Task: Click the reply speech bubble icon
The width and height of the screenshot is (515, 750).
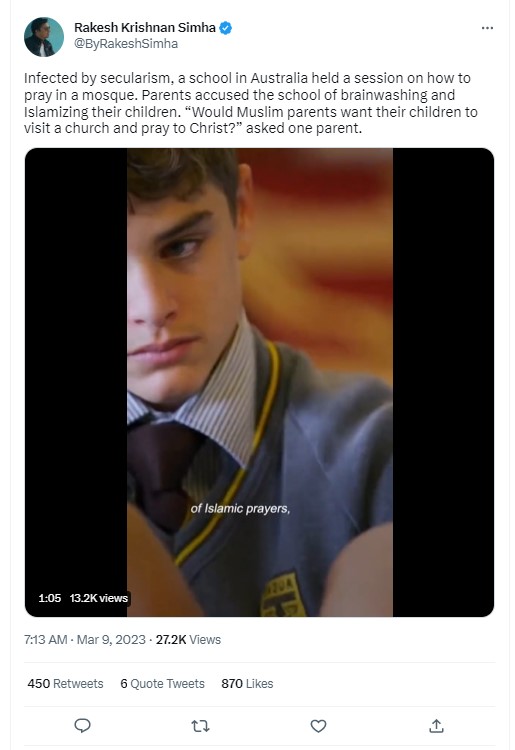Action: (82, 726)
